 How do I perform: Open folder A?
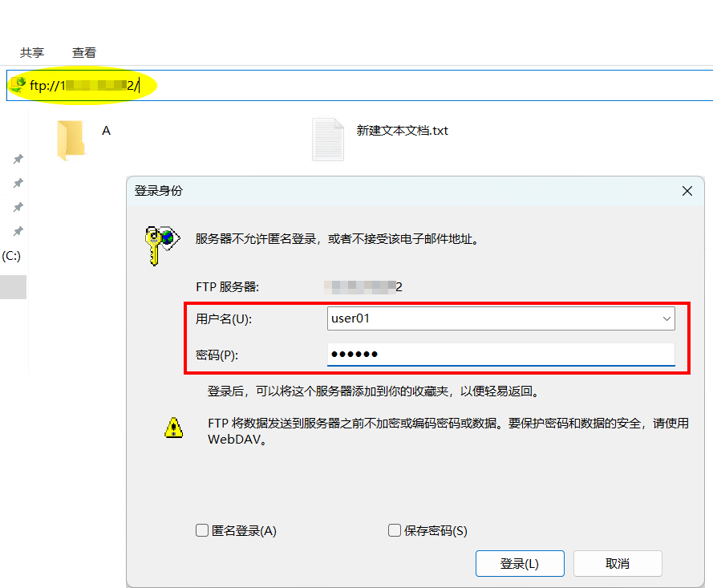point(72,138)
